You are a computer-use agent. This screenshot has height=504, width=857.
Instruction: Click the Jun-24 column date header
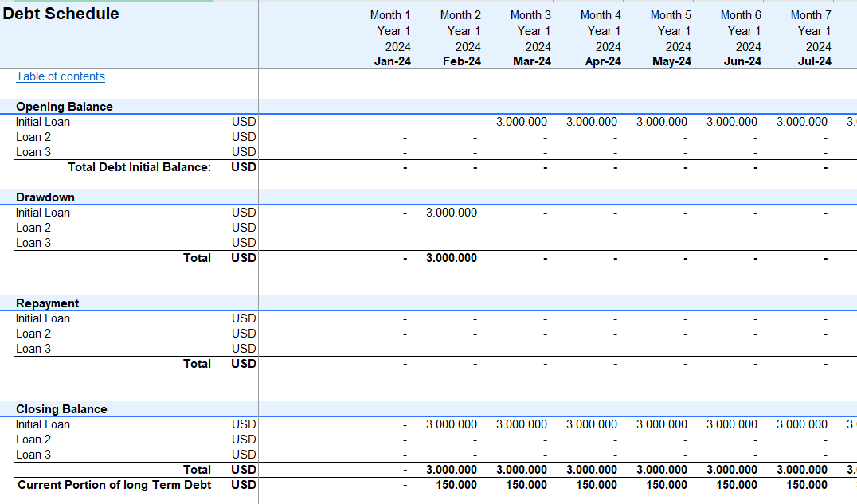click(x=742, y=61)
